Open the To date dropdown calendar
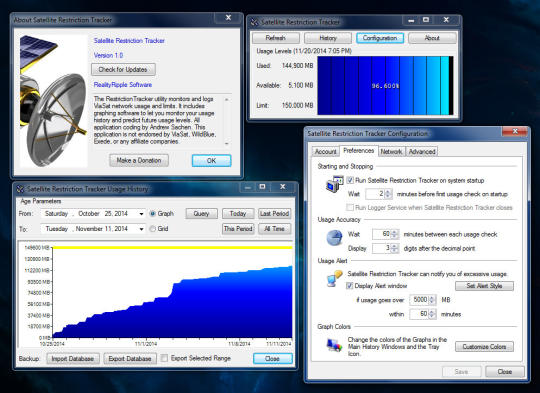Image resolution: width=540 pixels, height=393 pixels. click(141, 229)
